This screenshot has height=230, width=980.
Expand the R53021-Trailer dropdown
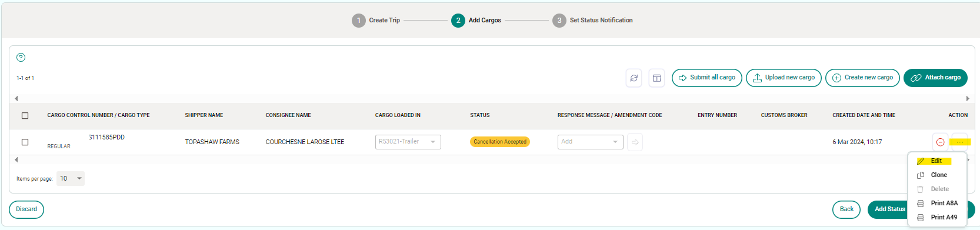(x=408, y=142)
